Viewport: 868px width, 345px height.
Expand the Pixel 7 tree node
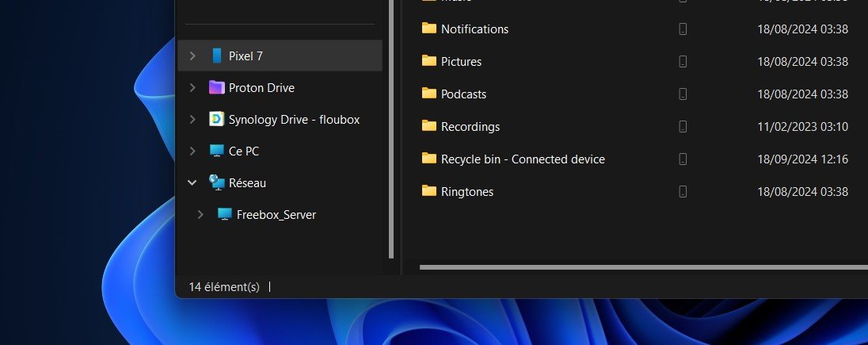point(192,56)
